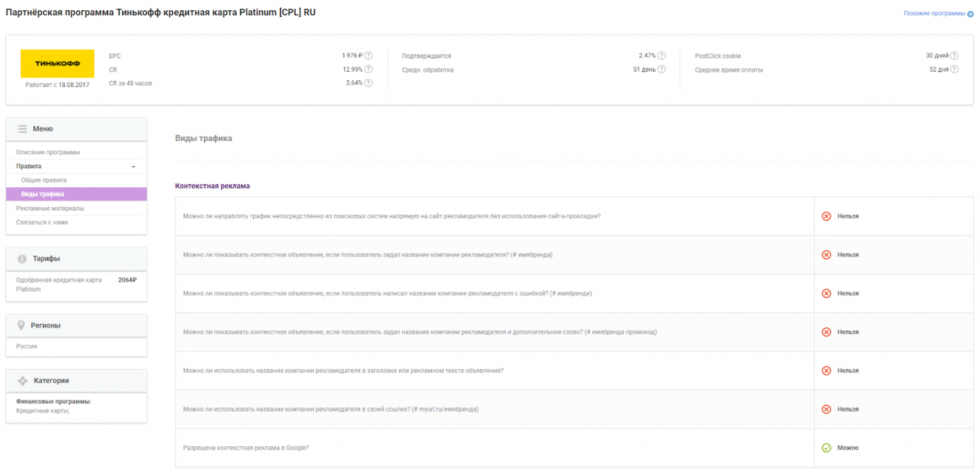The width and height of the screenshot is (980, 469).
Task: Open the Похожие программы link
Action: (934, 14)
